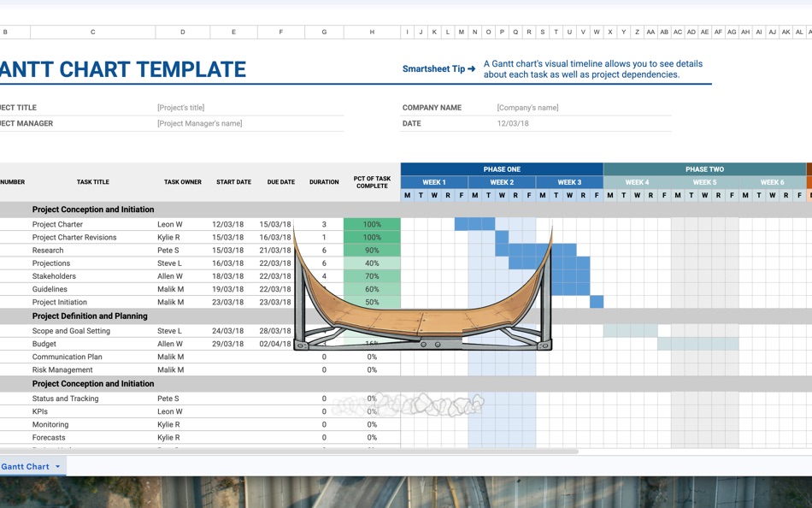The width and height of the screenshot is (812, 508).
Task: Select the Project Charter task title cell
Action: (57, 224)
